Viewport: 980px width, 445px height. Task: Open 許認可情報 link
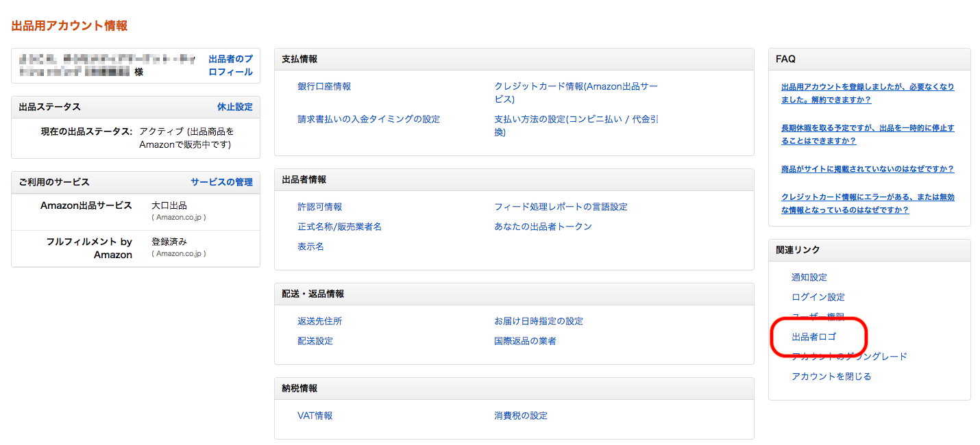click(x=319, y=207)
